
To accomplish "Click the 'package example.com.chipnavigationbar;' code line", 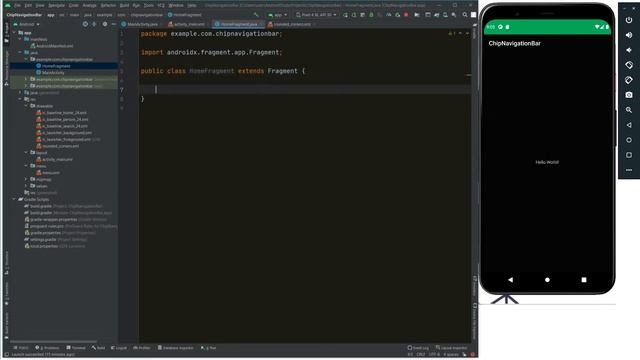I will 211,34.
